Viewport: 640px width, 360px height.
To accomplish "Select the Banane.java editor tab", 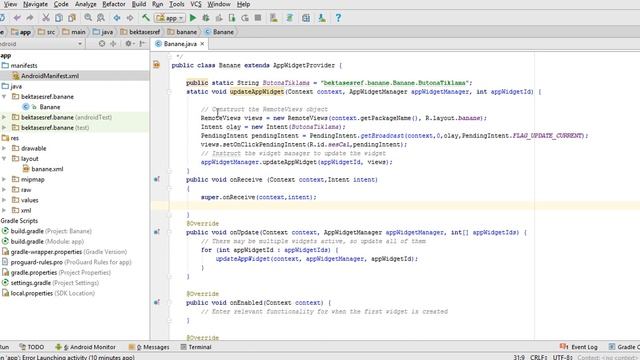I will point(180,44).
